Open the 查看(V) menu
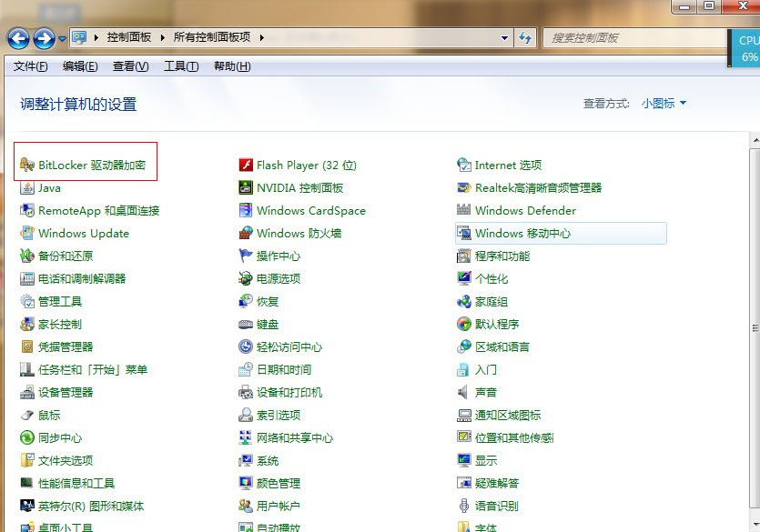The height and width of the screenshot is (532, 760). 131,66
